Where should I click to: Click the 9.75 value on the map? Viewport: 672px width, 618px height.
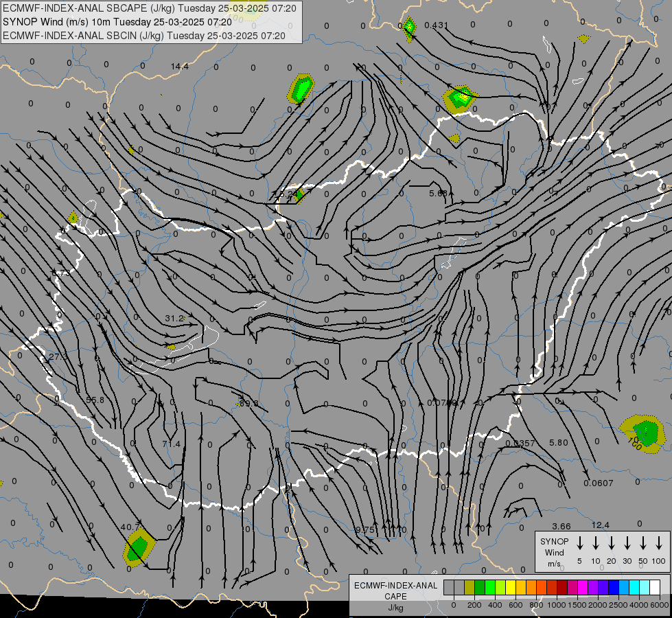364,529
